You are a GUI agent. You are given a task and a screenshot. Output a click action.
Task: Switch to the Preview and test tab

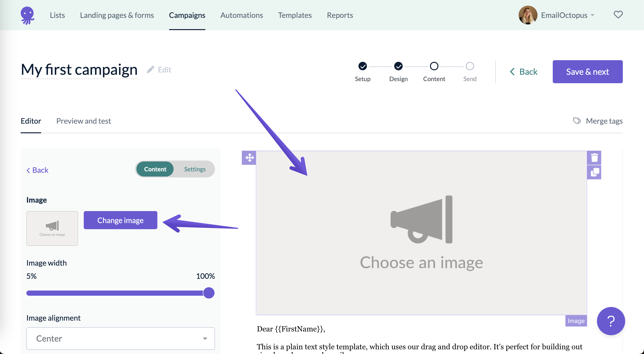click(x=83, y=121)
